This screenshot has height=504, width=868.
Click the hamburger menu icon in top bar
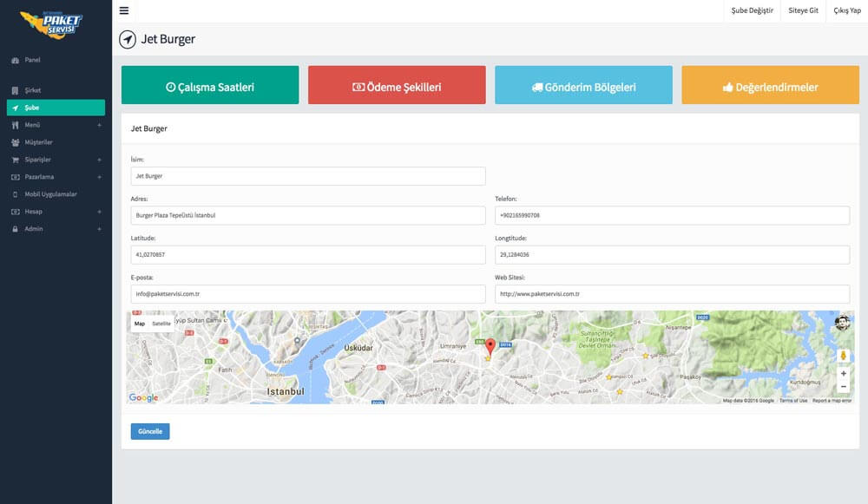(124, 10)
